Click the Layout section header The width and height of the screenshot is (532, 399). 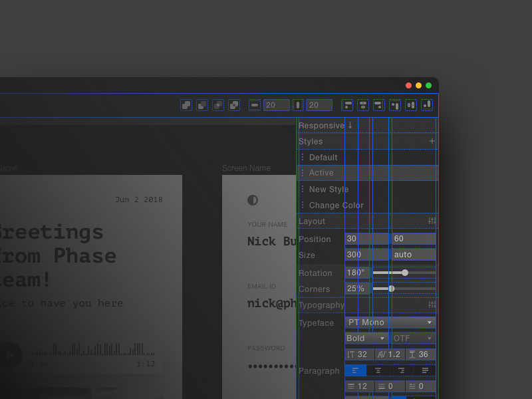tap(368, 221)
